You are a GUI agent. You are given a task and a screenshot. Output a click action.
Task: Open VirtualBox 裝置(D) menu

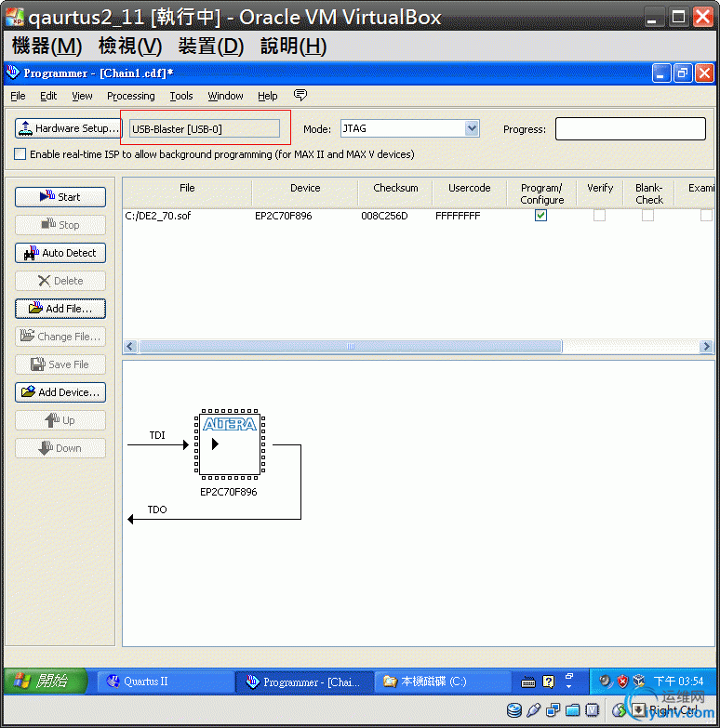tap(211, 46)
